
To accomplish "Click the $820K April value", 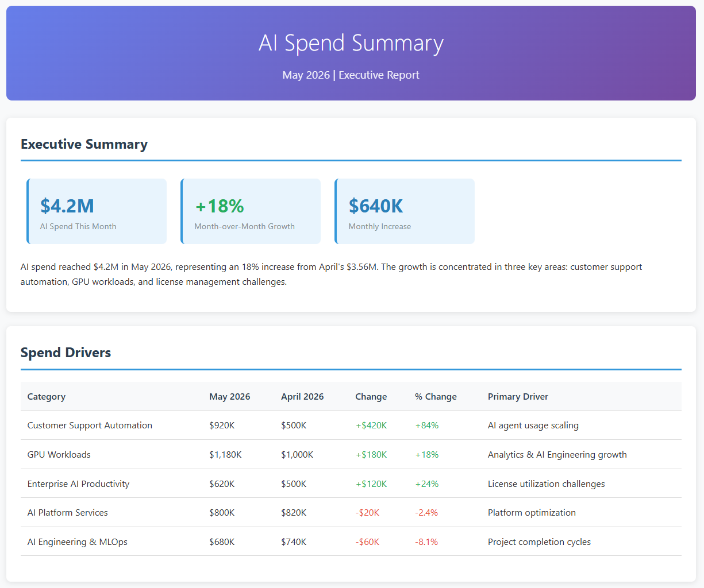I will (294, 513).
